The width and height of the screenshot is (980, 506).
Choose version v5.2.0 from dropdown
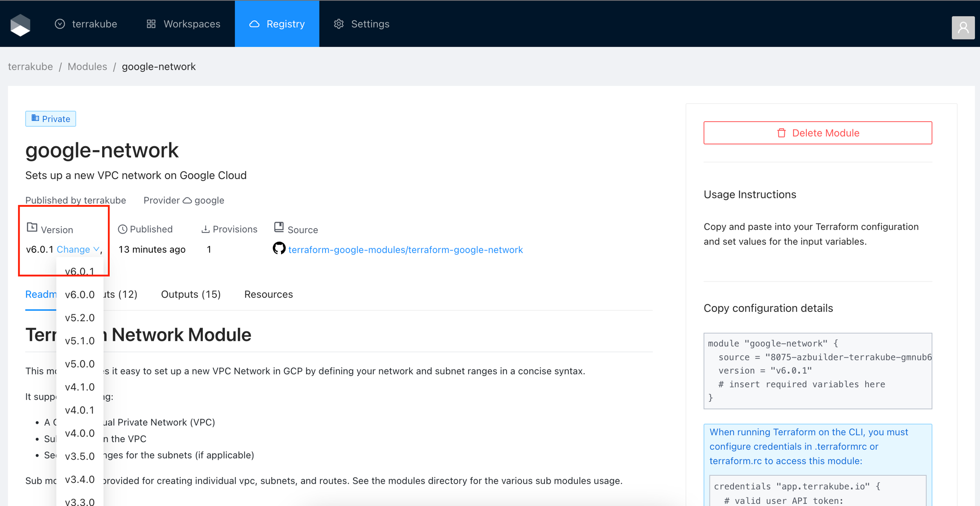pos(80,317)
